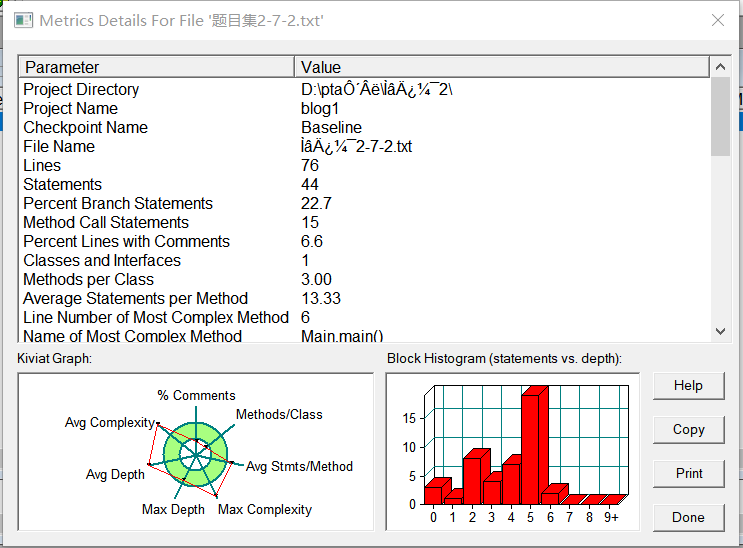Screen dimensions: 743x548
Task: Click the Statements value 44
Action: click(x=310, y=184)
